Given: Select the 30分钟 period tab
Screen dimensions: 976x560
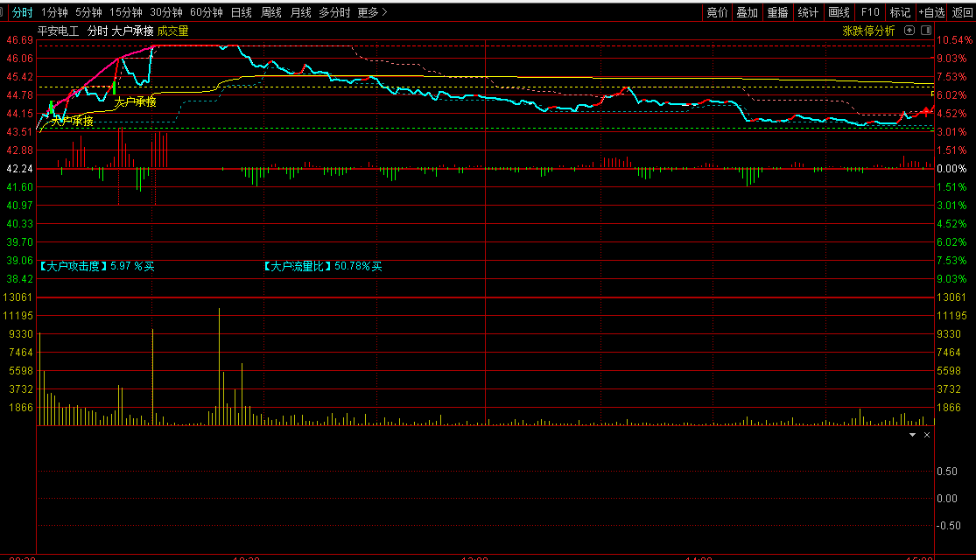Looking at the screenshot, I should [x=166, y=12].
